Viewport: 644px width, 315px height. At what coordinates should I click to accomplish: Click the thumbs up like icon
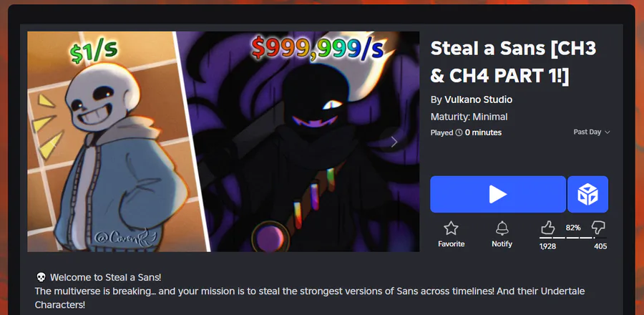(x=548, y=228)
